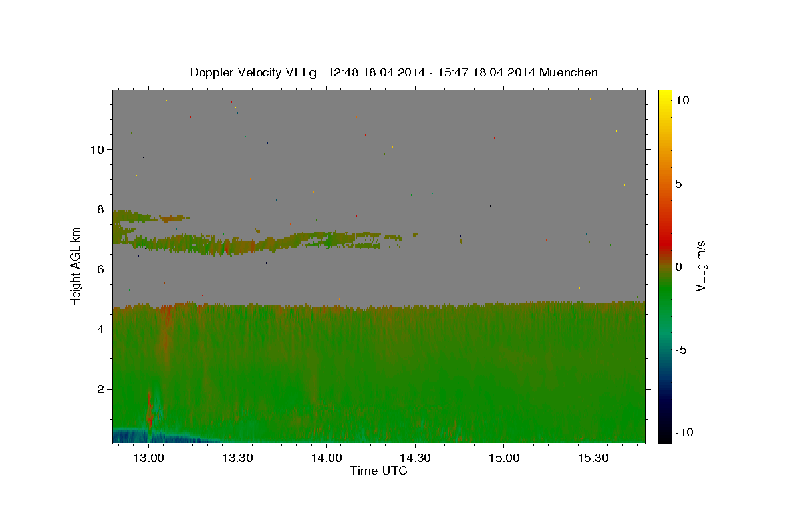Viewport: 798px width, 532px height.
Task: Click the 'Time UTC' axis label
Action: click(378, 471)
